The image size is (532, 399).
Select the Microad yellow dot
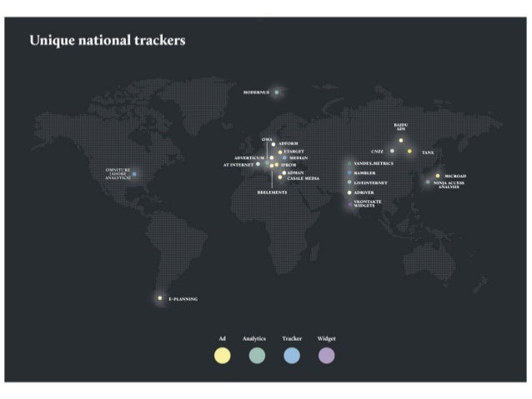438,176
